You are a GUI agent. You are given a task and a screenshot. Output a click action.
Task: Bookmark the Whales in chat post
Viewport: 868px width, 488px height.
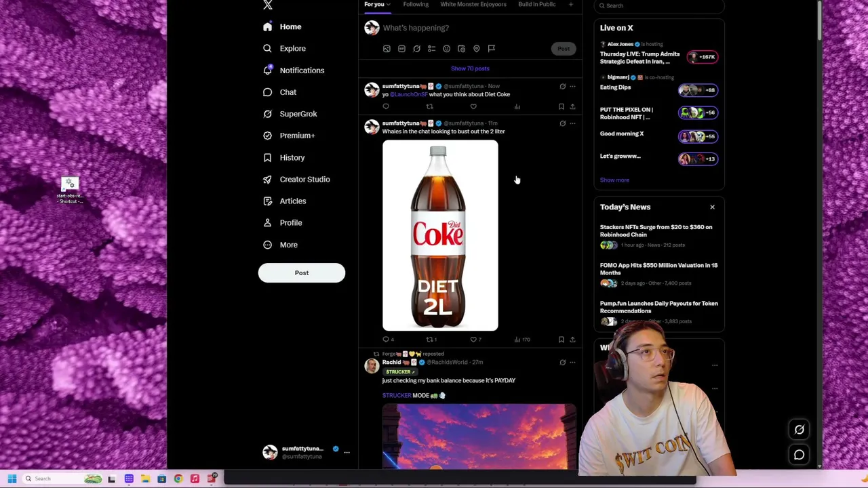point(561,340)
